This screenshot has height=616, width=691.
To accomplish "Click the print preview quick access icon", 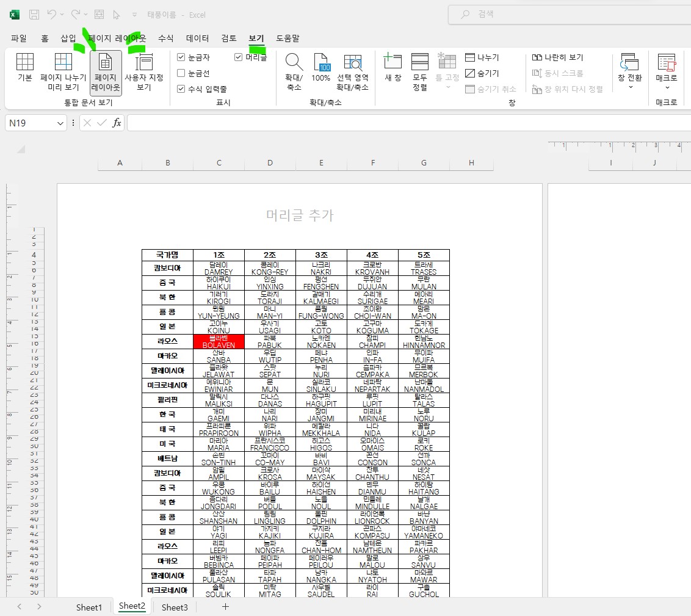I will 99,15.
